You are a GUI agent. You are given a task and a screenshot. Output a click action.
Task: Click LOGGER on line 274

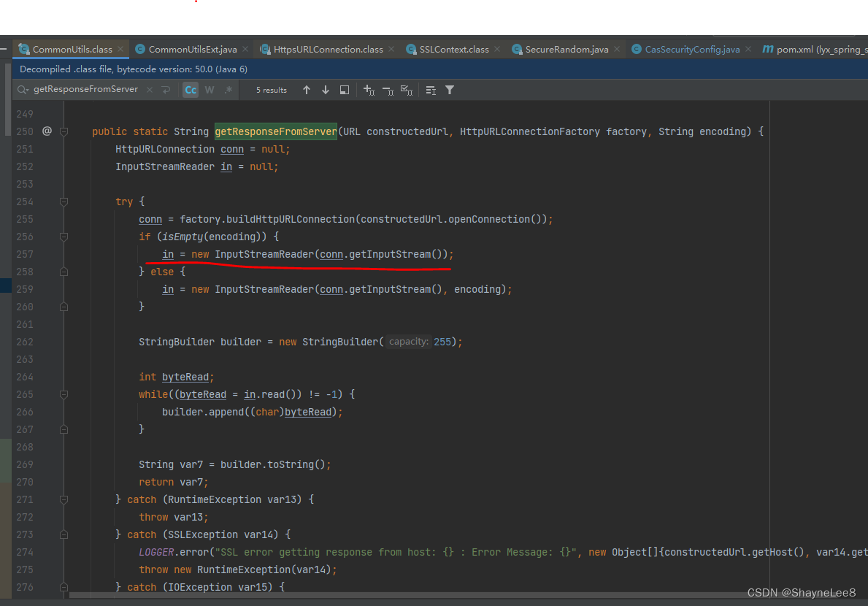coord(156,552)
